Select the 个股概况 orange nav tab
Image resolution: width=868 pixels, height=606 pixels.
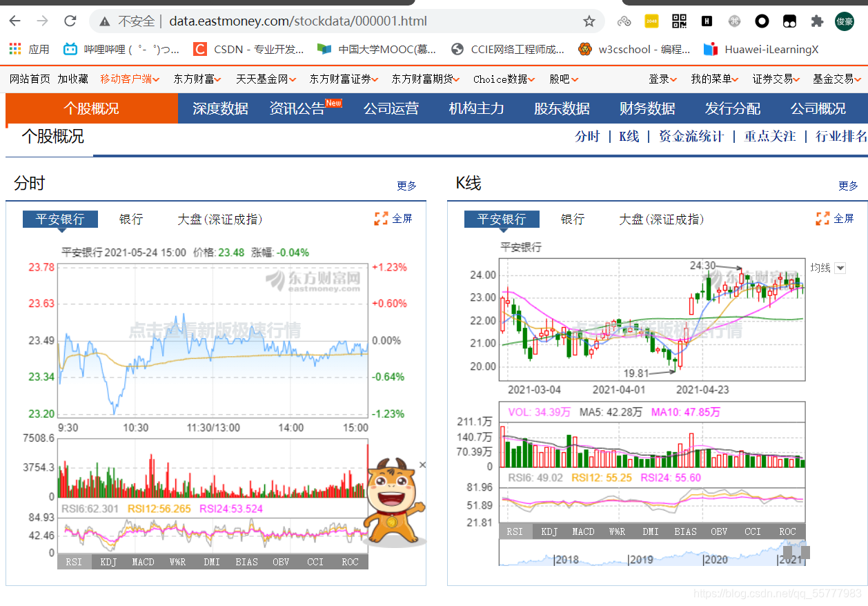[x=92, y=108]
